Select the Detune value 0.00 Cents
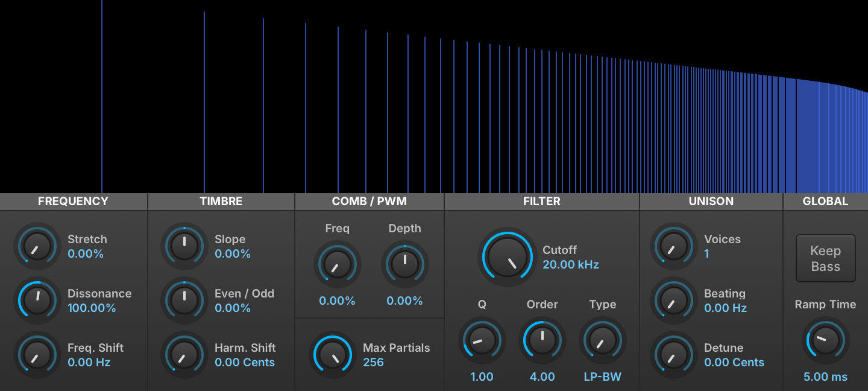Viewport: 868px width, 391px height. (734, 363)
